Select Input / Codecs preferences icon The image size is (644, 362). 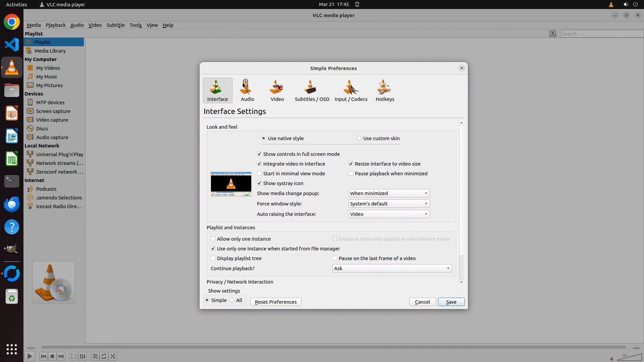(351, 90)
